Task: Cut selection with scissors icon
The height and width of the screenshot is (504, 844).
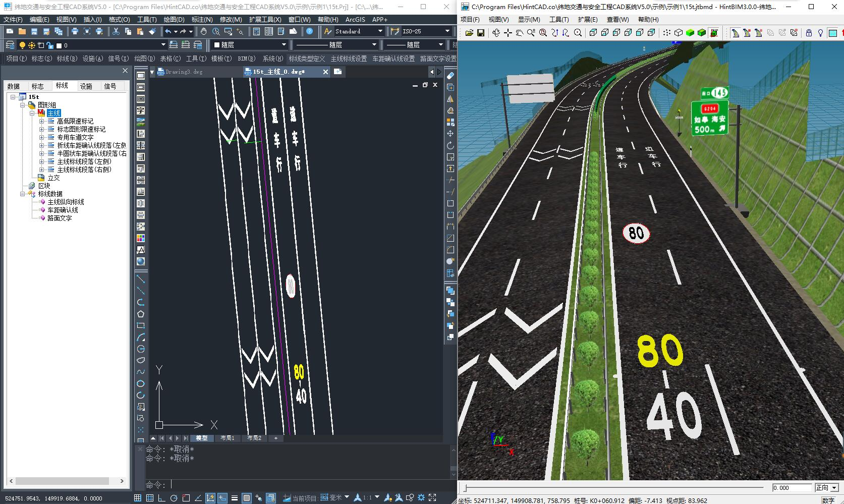Action: tap(116, 31)
